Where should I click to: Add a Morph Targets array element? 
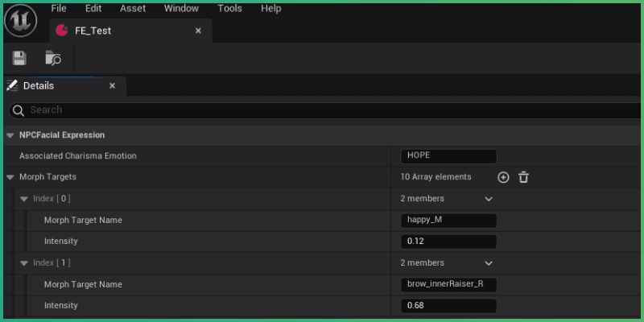pyautogui.click(x=503, y=177)
